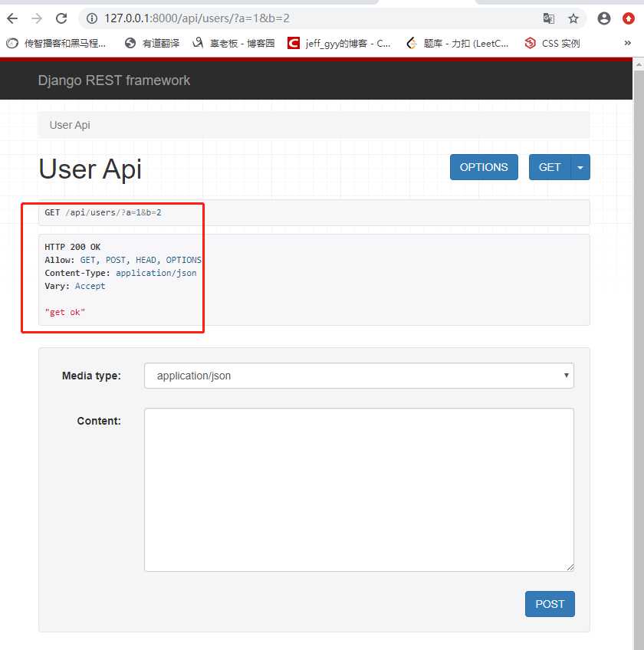Click the Allow: GET, POST, HEAD, OPTIONS line

pyautogui.click(x=123, y=260)
